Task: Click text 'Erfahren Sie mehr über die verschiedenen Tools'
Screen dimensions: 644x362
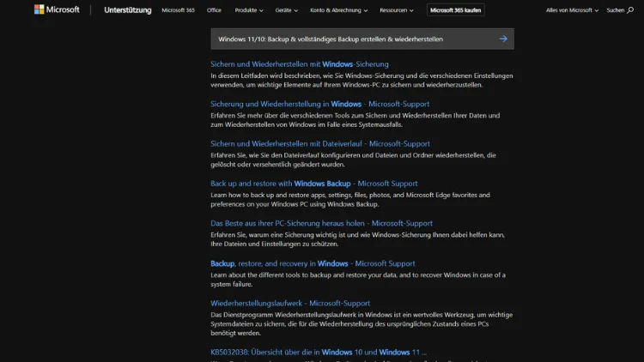Action: point(278,115)
